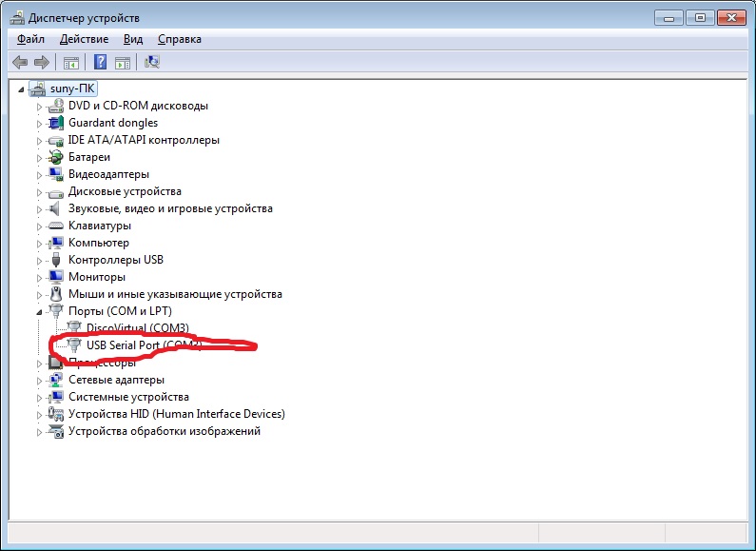The width and height of the screenshot is (756, 551).
Task: Click the show/hide action pane icon
Action: click(x=122, y=63)
